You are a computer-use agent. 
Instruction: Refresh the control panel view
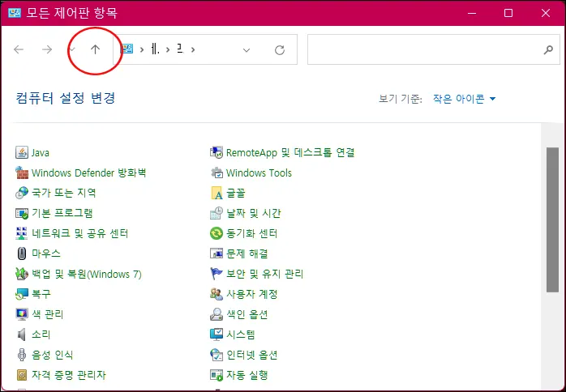point(280,49)
